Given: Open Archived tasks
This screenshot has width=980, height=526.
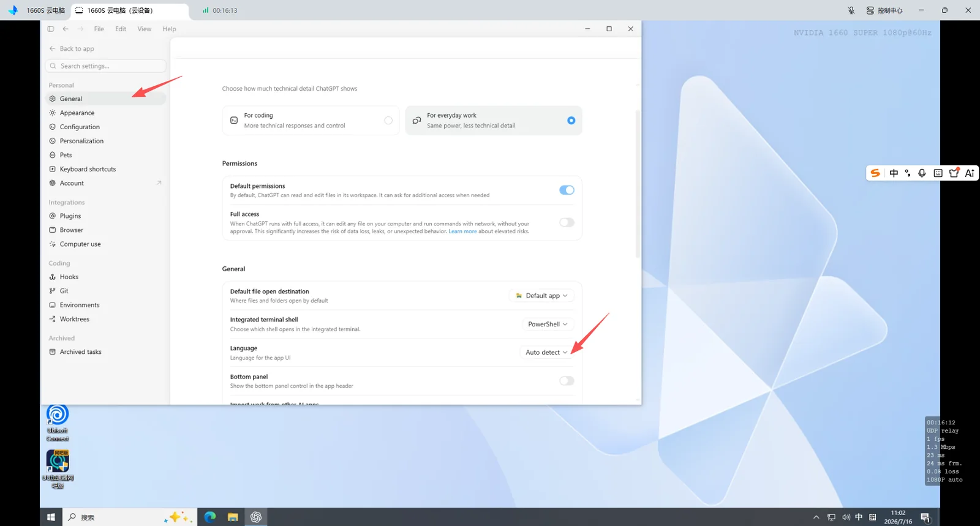Looking at the screenshot, I should click(105, 352).
